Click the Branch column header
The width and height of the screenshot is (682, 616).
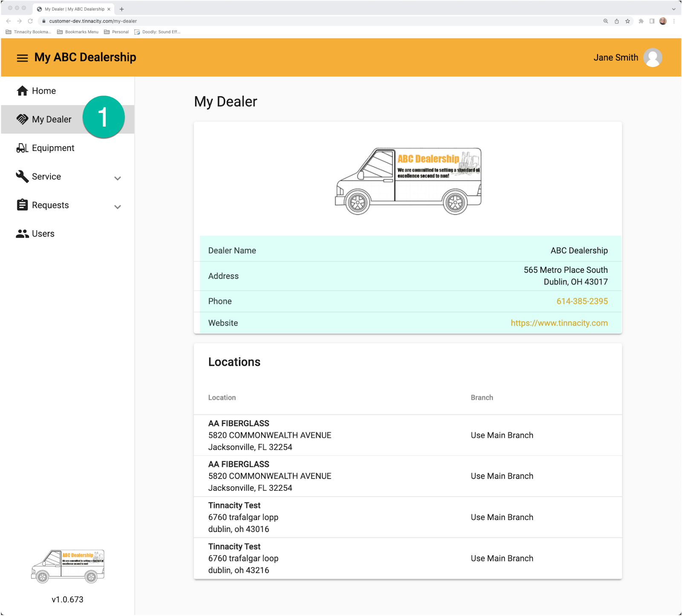coord(482,398)
